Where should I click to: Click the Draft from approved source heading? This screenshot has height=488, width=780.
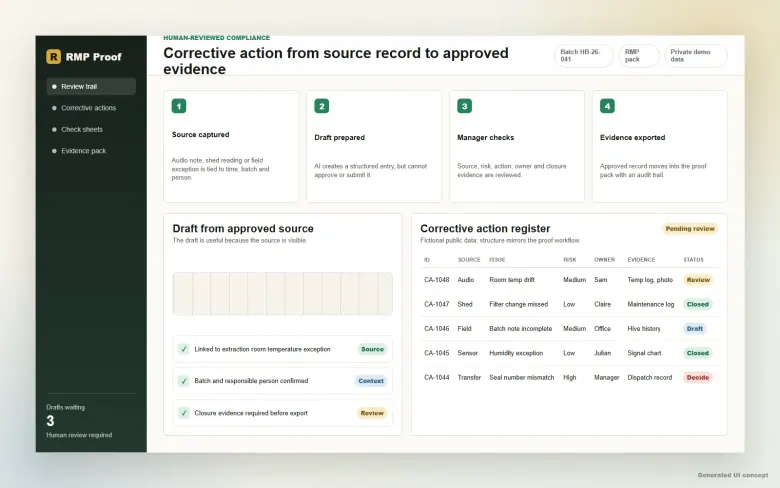click(243, 228)
